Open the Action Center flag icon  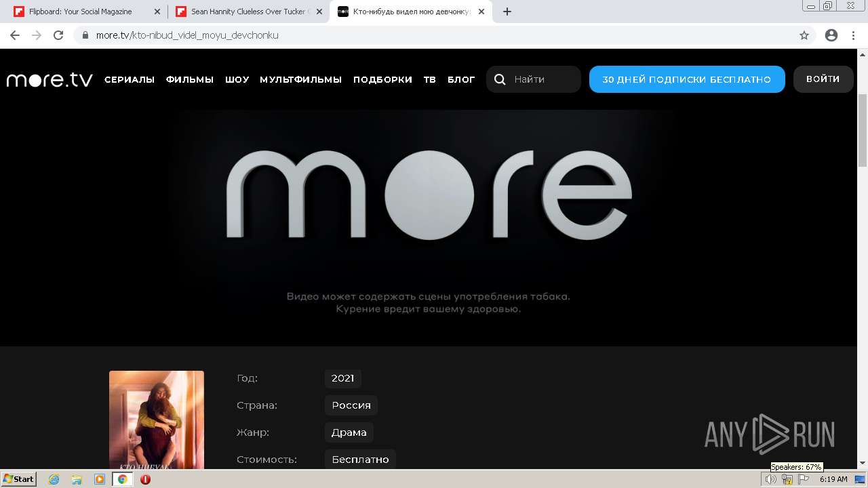pyautogui.click(x=804, y=479)
